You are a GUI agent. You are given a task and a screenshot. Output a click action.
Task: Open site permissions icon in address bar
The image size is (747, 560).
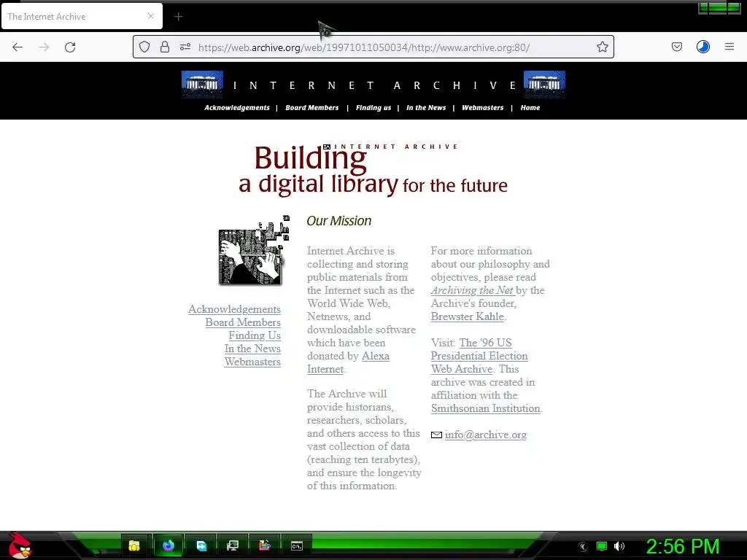point(185,47)
